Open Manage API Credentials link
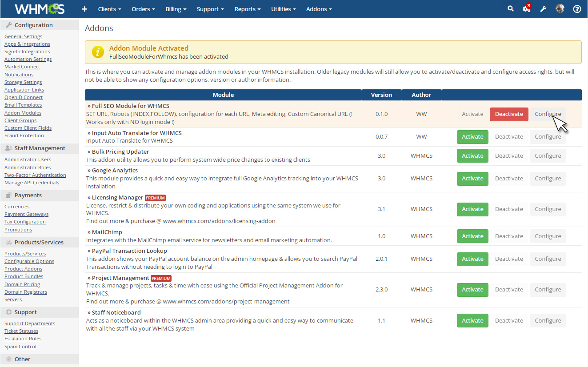 pyautogui.click(x=32, y=183)
